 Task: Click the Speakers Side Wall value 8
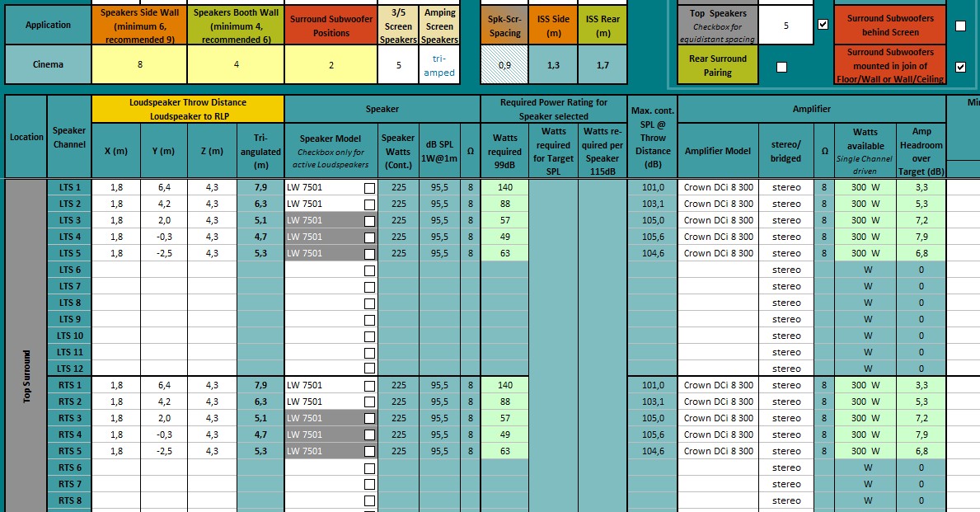139,65
